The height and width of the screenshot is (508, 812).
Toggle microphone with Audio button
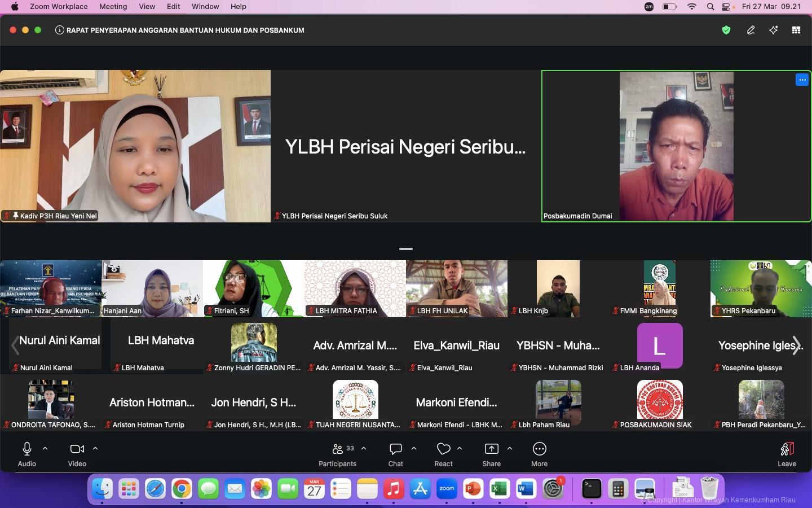27,454
